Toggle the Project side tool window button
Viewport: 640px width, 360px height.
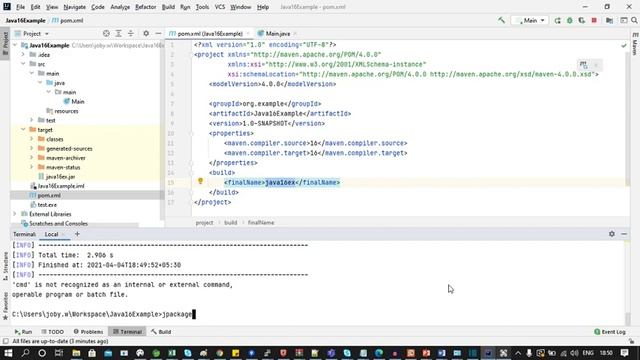pos(5,43)
